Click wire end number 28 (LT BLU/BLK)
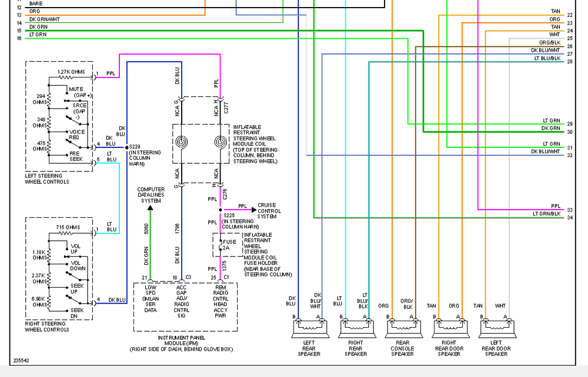This screenshot has height=377, width=588. click(570, 62)
